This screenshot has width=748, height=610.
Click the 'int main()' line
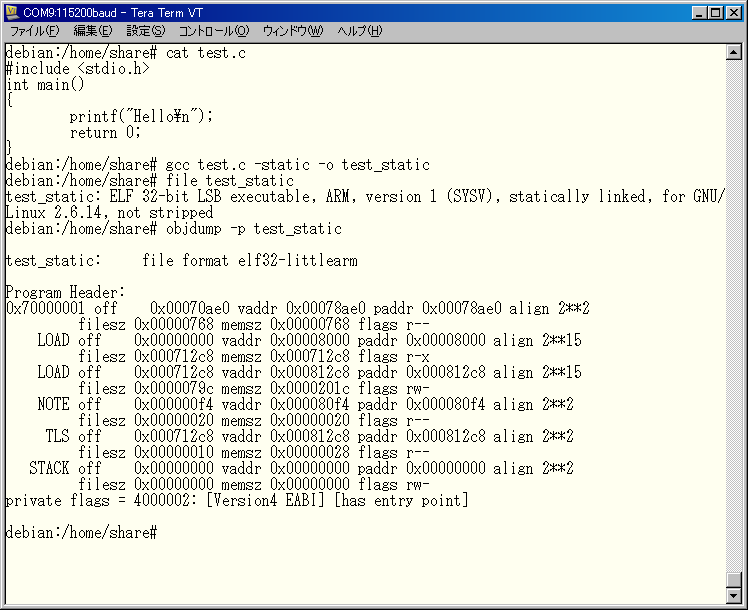pos(45,85)
